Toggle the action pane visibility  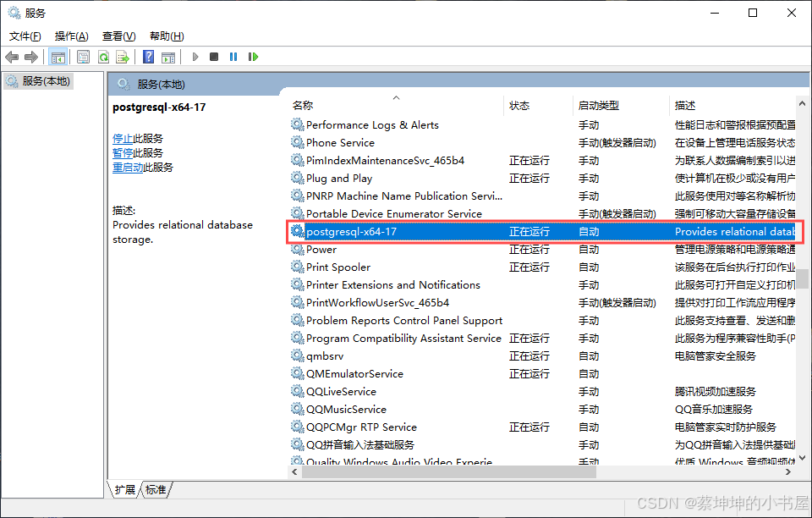170,57
